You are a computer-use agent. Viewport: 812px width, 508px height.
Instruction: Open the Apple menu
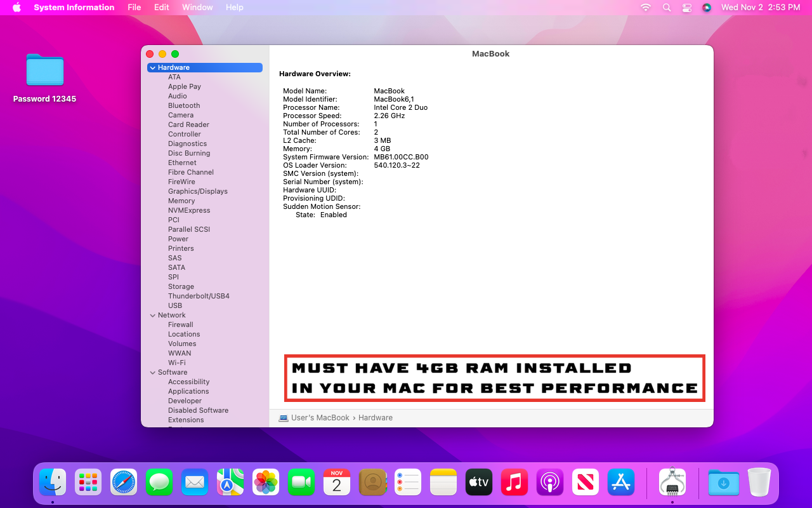(17, 8)
